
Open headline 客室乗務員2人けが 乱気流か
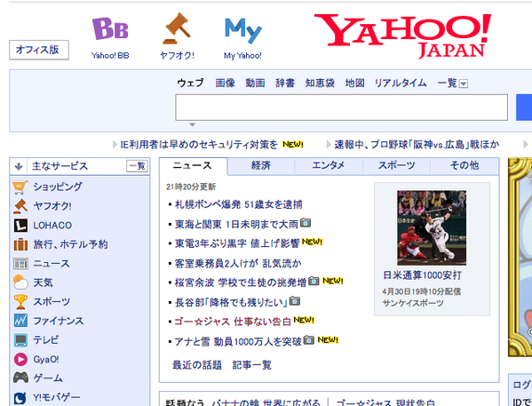pos(238,263)
